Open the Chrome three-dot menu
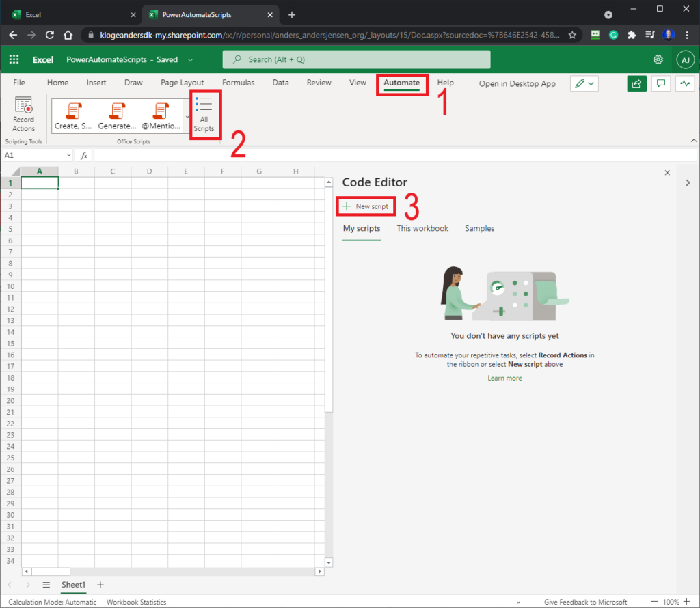This screenshot has height=608, width=700. tap(687, 35)
